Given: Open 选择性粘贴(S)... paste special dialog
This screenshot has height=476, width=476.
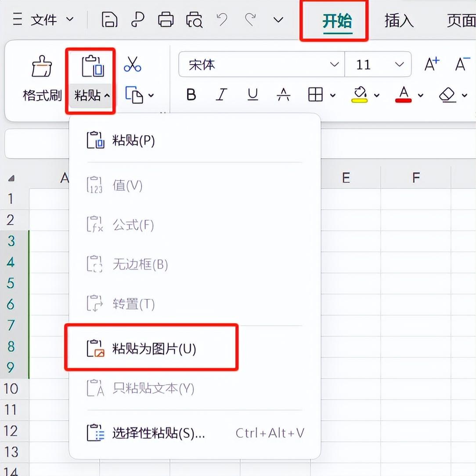Looking at the screenshot, I should coord(195,433).
